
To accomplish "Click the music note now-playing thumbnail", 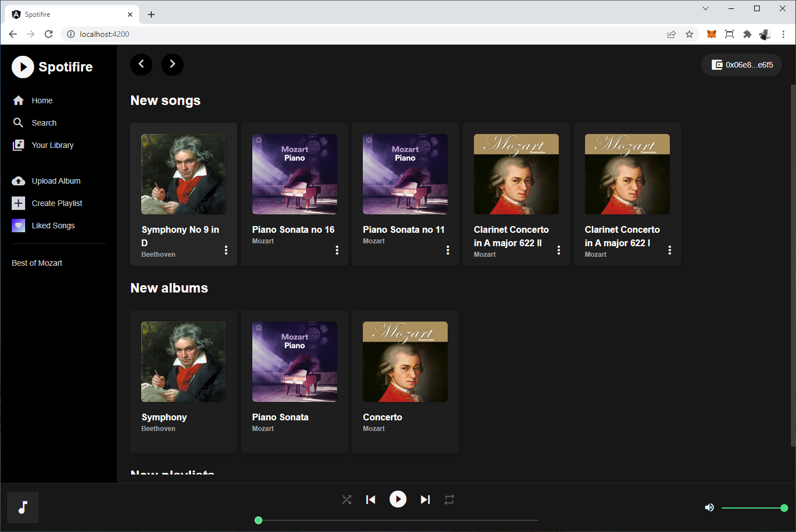I will pyautogui.click(x=23, y=507).
